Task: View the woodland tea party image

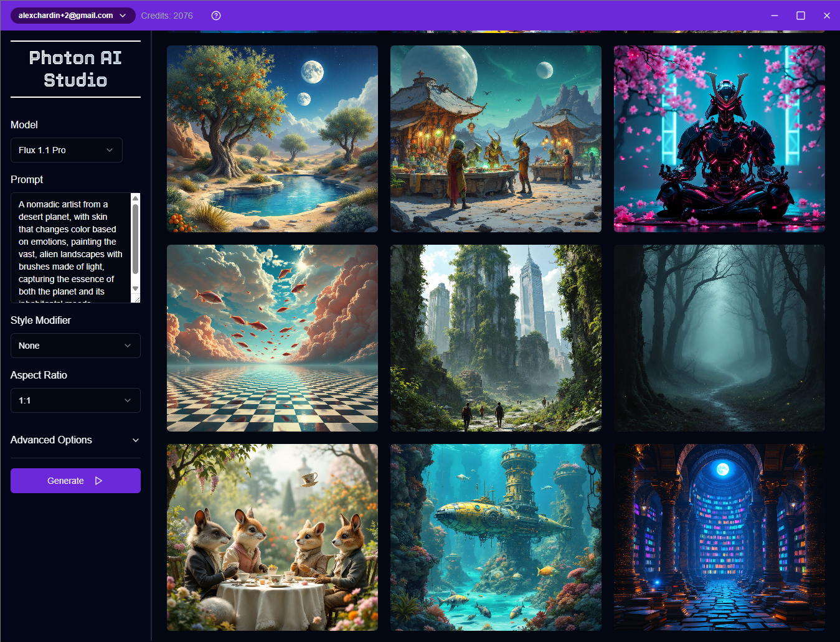Action: pos(271,537)
